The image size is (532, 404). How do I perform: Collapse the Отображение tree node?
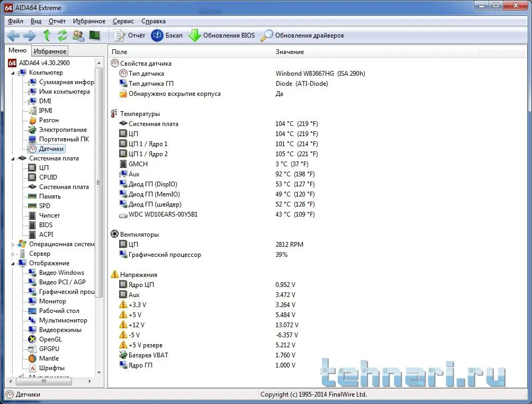pyautogui.click(x=13, y=264)
